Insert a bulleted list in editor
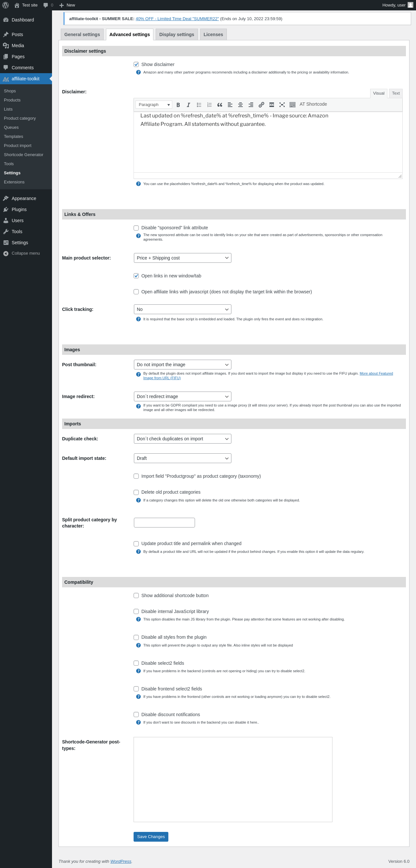Viewport: 416px width, 868px height. pos(199,105)
